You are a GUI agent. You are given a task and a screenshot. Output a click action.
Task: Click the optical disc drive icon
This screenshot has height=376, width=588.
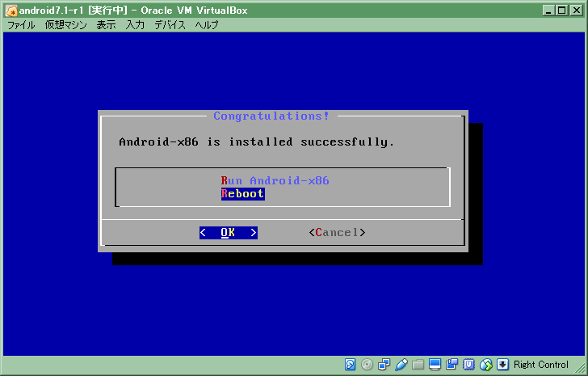point(367,365)
